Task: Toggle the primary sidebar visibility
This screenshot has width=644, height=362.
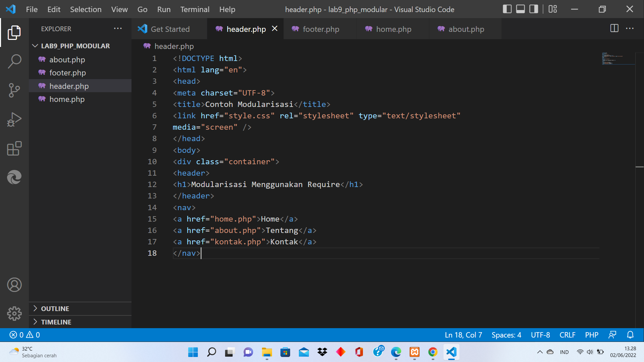Action: pos(507,9)
